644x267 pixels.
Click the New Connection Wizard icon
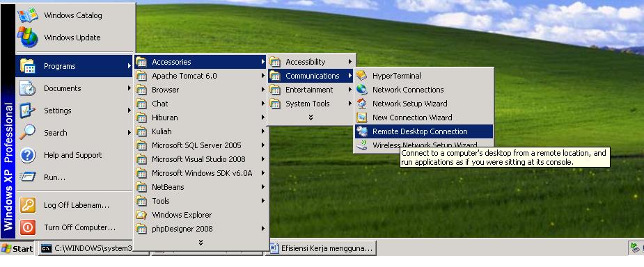pyautogui.click(x=361, y=118)
